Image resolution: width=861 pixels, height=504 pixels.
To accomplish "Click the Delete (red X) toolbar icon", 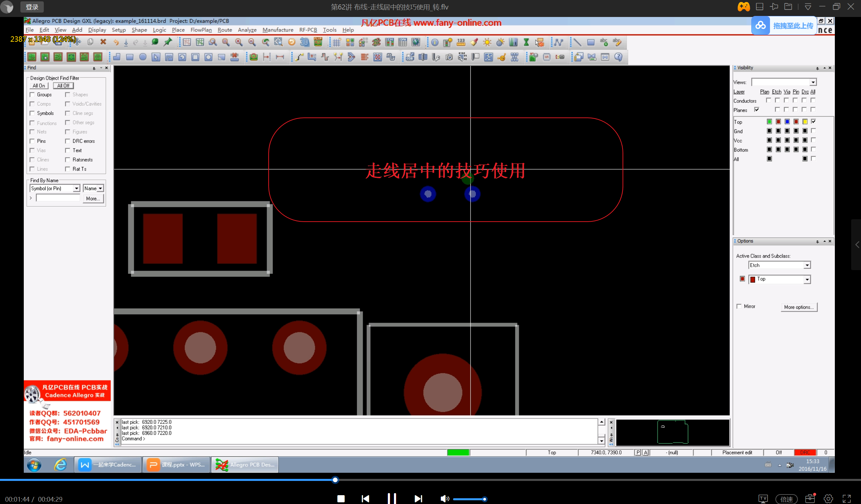I will (x=103, y=42).
